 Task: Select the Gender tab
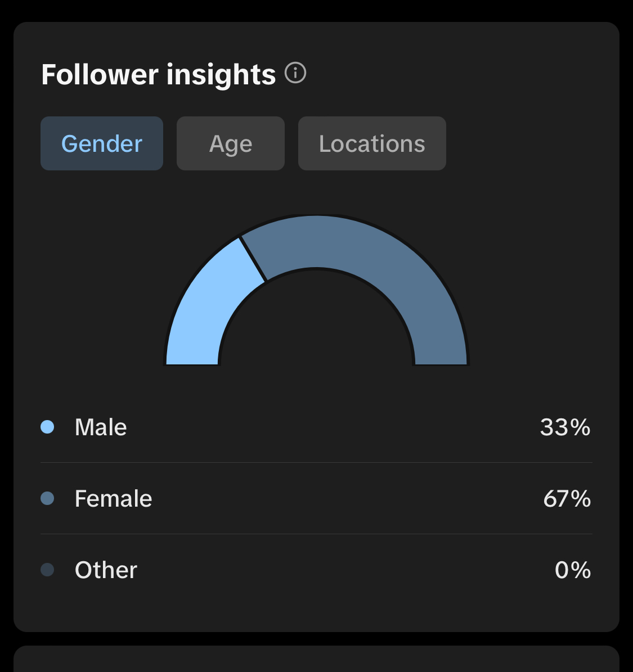tap(102, 143)
